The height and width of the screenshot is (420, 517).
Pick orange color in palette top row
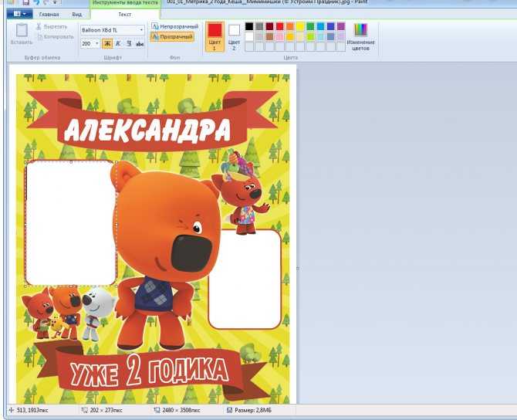[290, 26]
